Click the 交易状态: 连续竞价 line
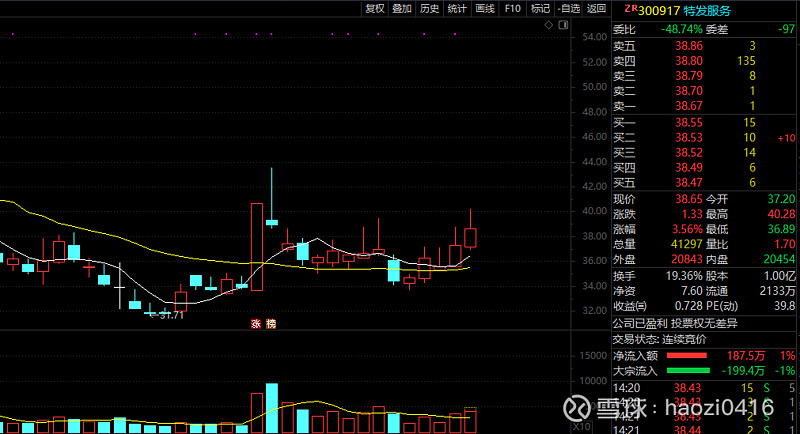Image resolution: width=800 pixels, height=434 pixels. 659,339
